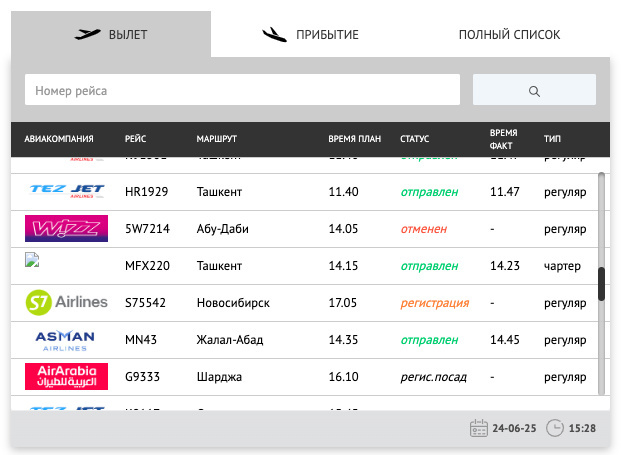The height and width of the screenshot is (455, 622).
Task: Click the ТИП column header
Action: [552, 139]
